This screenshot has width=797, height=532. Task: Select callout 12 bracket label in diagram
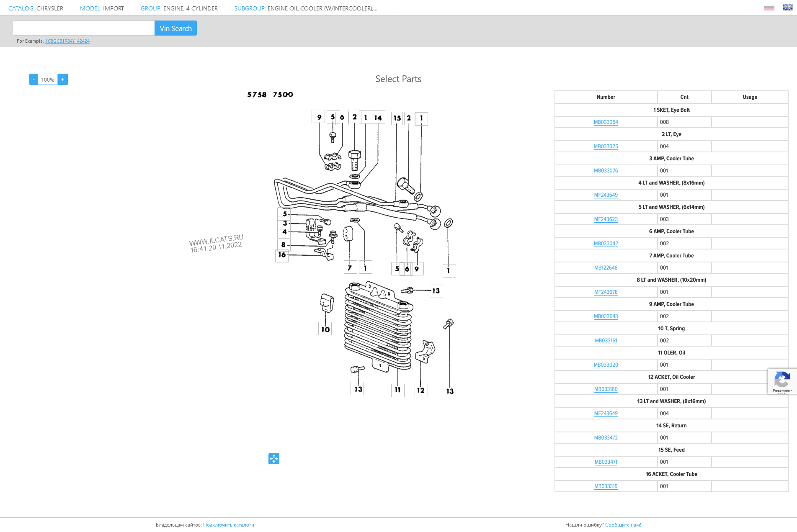tap(421, 390)
